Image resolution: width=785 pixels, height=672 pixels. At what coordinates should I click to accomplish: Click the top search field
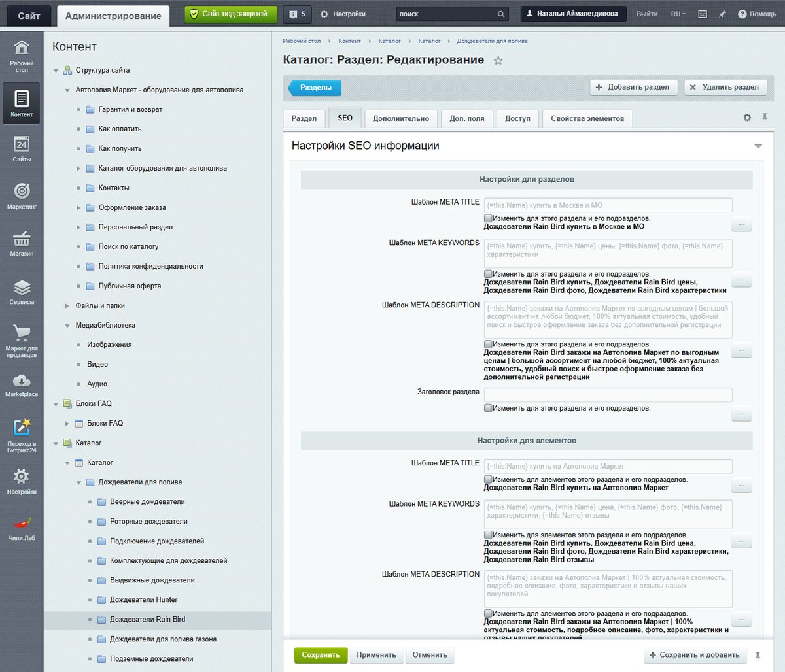tap(446, 14)
